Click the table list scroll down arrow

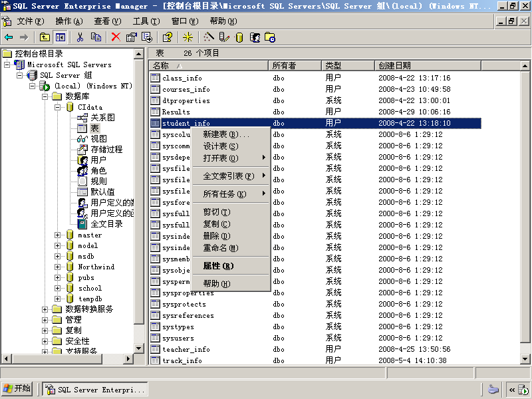(525, 359)
